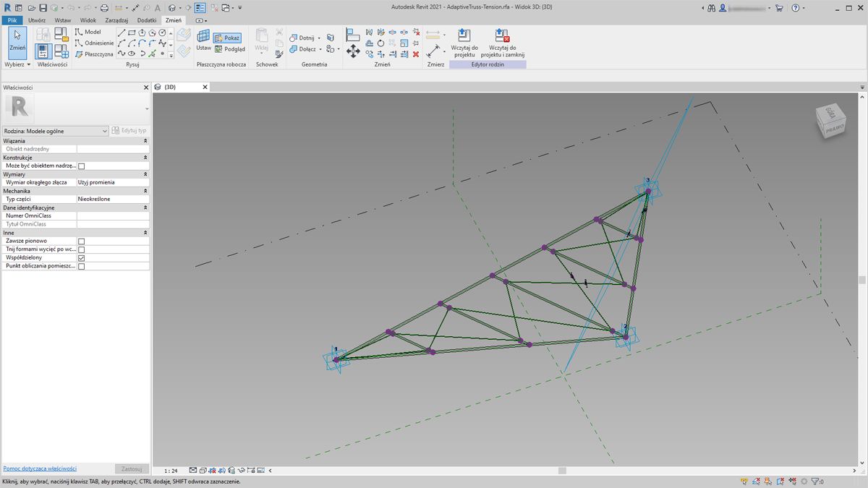Switch to the Dodatki ribbon tab

point(147,20)
